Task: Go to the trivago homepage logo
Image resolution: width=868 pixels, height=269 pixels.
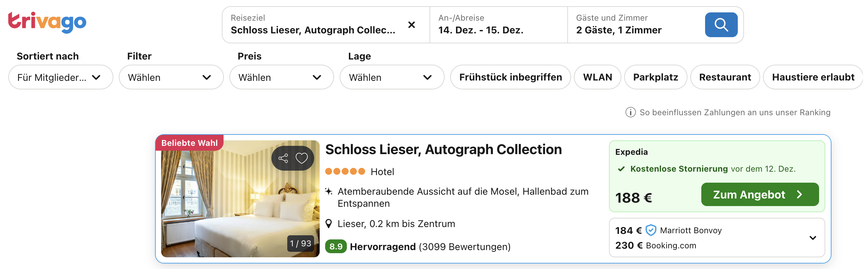Action: (47, 22)
